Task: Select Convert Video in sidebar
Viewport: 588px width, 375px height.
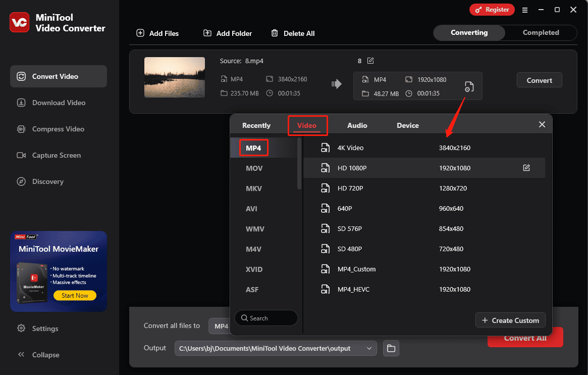Action: 59,76
